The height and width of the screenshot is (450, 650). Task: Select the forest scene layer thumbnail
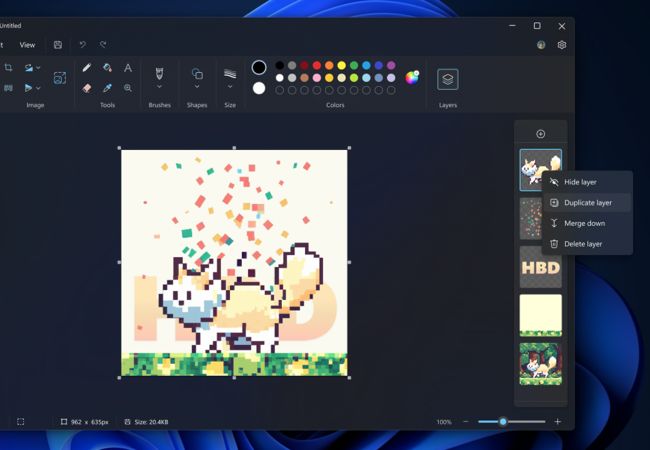coord(541,364)
